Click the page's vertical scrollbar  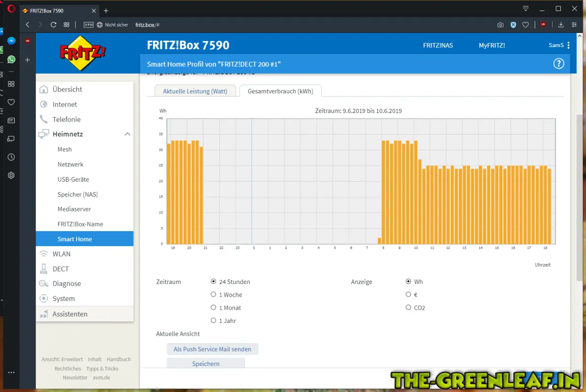point(580,197)
